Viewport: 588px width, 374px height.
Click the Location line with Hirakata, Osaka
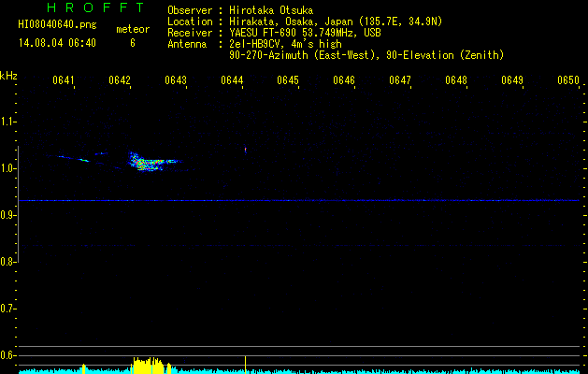[x=305, y=22]
